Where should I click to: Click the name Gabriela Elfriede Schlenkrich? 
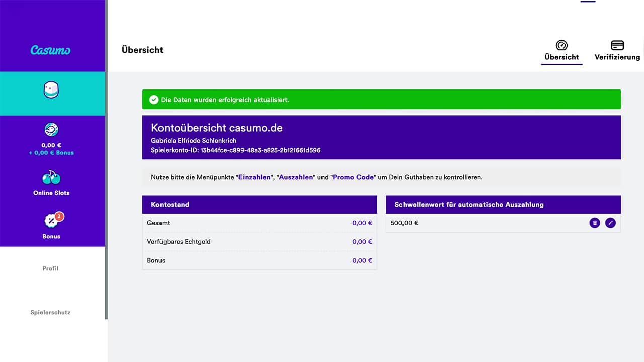[194, 140]
